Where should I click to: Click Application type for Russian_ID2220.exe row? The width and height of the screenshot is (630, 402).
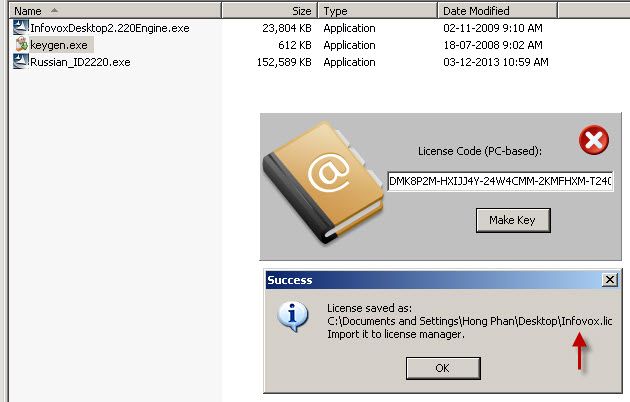pos(350,62)
